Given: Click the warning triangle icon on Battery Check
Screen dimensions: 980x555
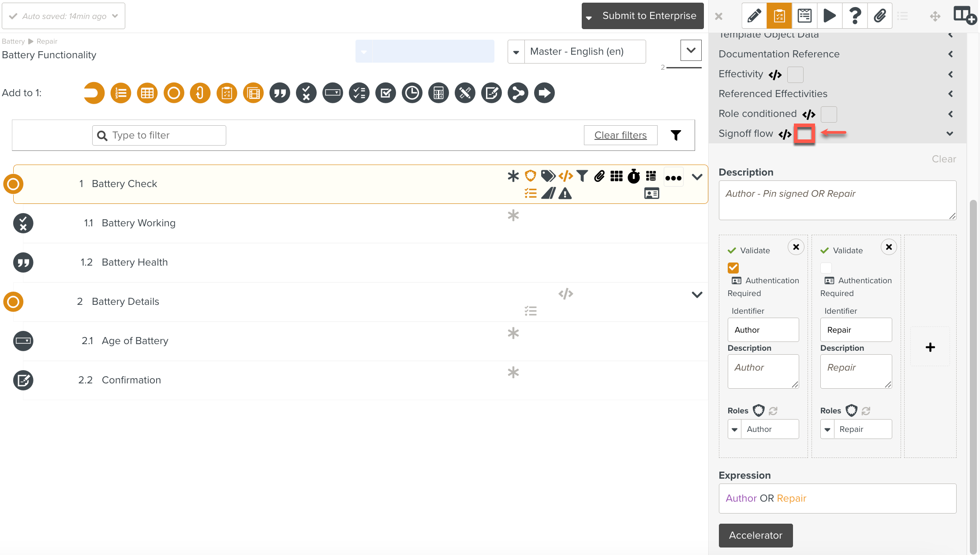Looking at the screenshot, I should click(x=565, y=194).
